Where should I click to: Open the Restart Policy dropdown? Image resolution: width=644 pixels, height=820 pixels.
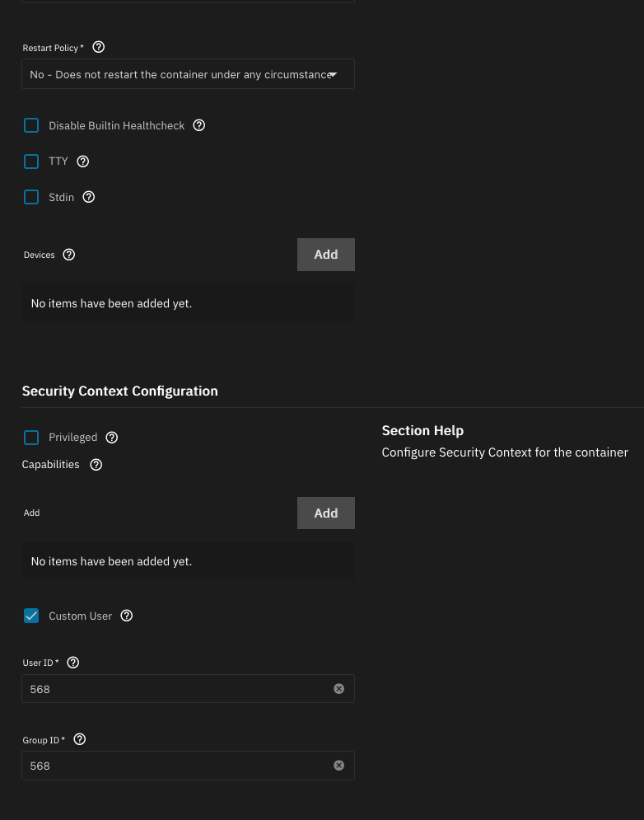pos(188,73)
